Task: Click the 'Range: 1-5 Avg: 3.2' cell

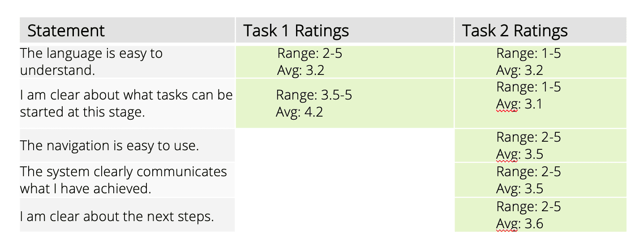Action: click(x=541, y=61)
